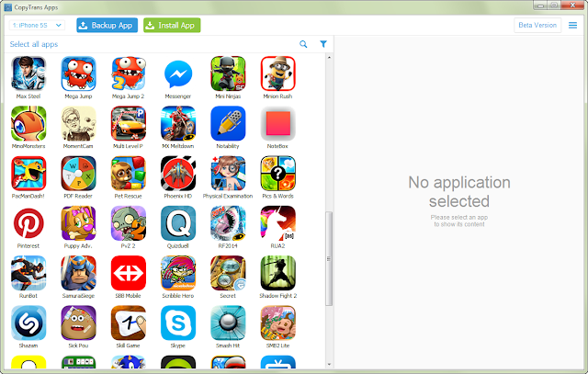Select the PDF Reader app icon
This screenshot has height=374, width=588.
click(x=78, y=174)
